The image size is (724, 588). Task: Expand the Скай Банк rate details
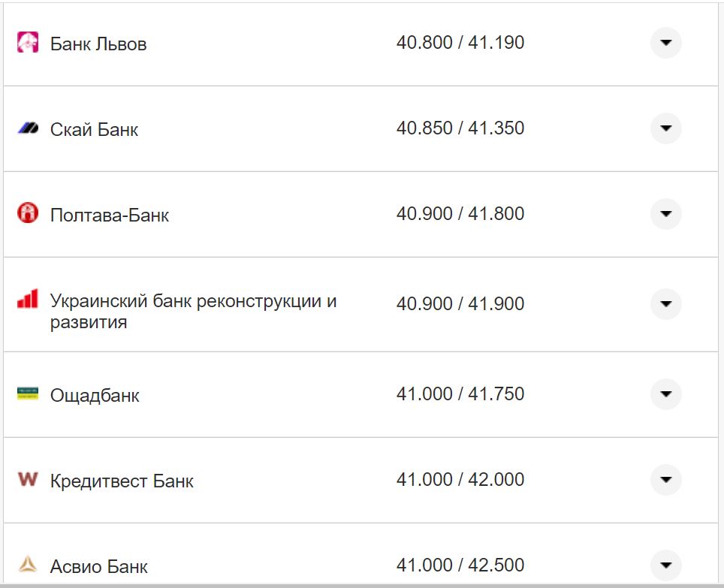click(665, 128)
